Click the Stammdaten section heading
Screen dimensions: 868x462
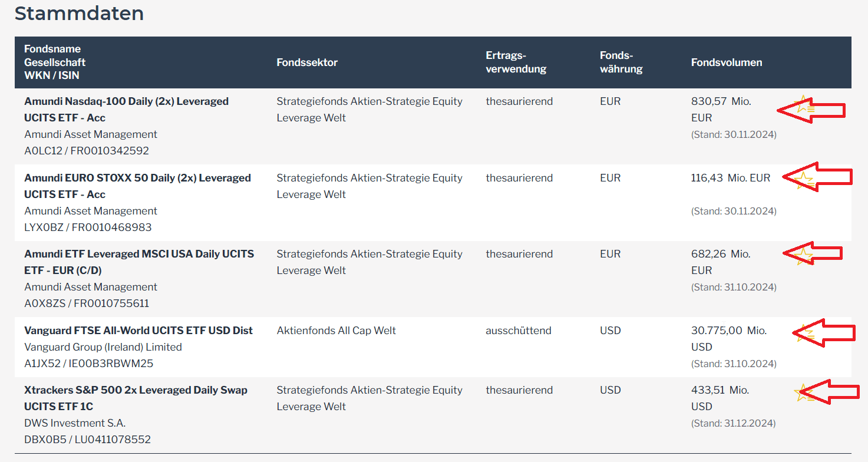[79, 13]
